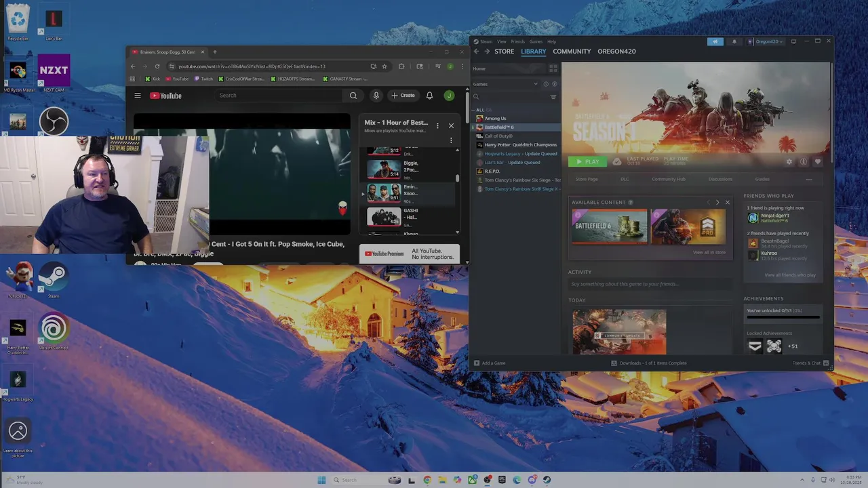Go forward with Steam's forward arrow

click(486, 52)
